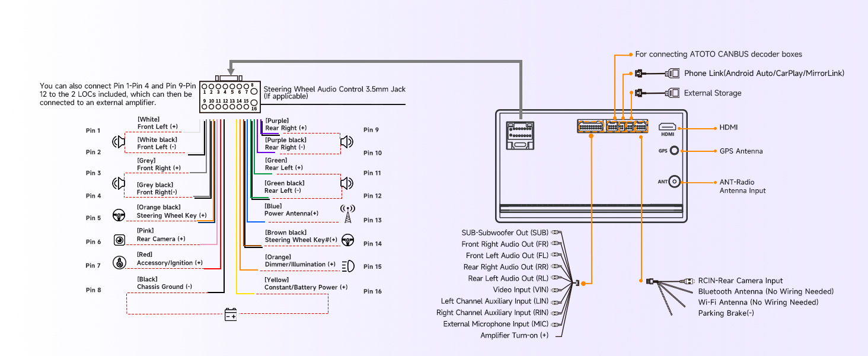Click the External Storage USB connector
The height and width of the screenshot is (356, 868).
(672, 93)
